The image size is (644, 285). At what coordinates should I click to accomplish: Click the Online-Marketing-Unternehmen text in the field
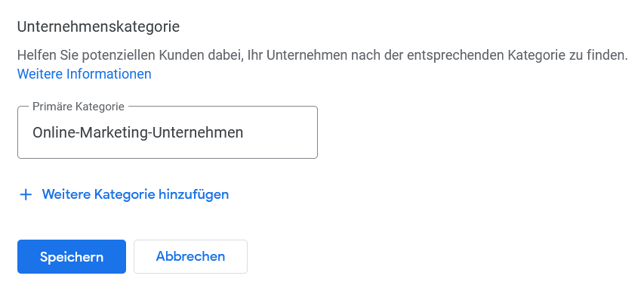coord(137,132)
